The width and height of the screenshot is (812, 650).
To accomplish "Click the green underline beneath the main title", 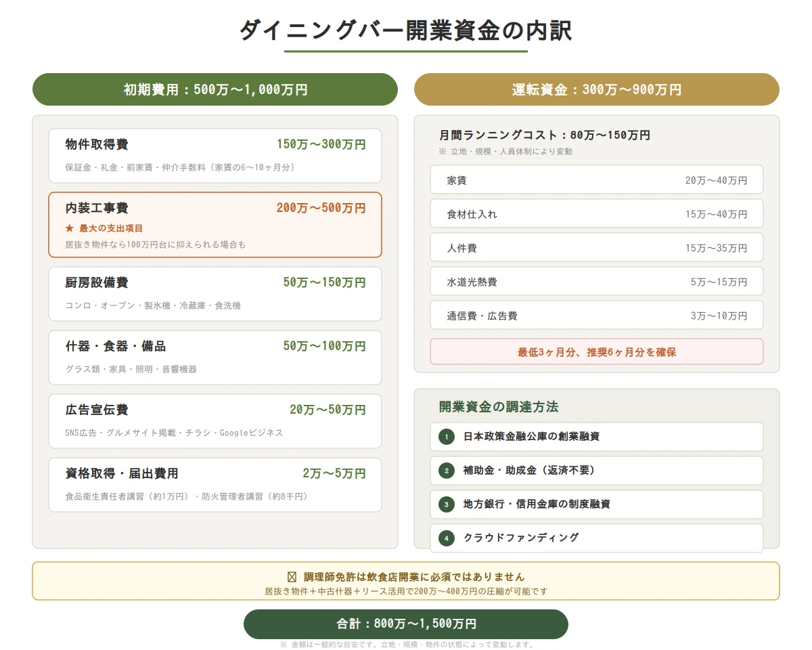I will [406, 49].
